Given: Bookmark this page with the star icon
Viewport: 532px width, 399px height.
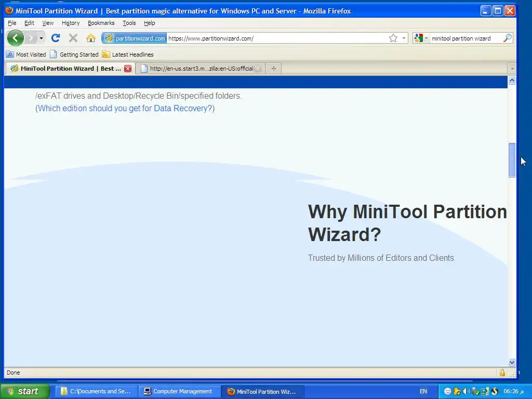Looking at the screenshot, I should [x=393, y=38].
